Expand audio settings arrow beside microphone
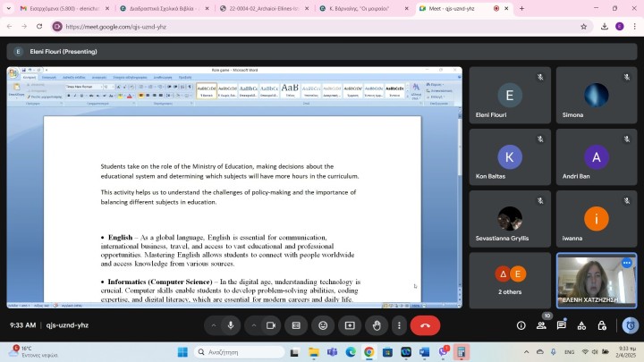 pos(214,325)
